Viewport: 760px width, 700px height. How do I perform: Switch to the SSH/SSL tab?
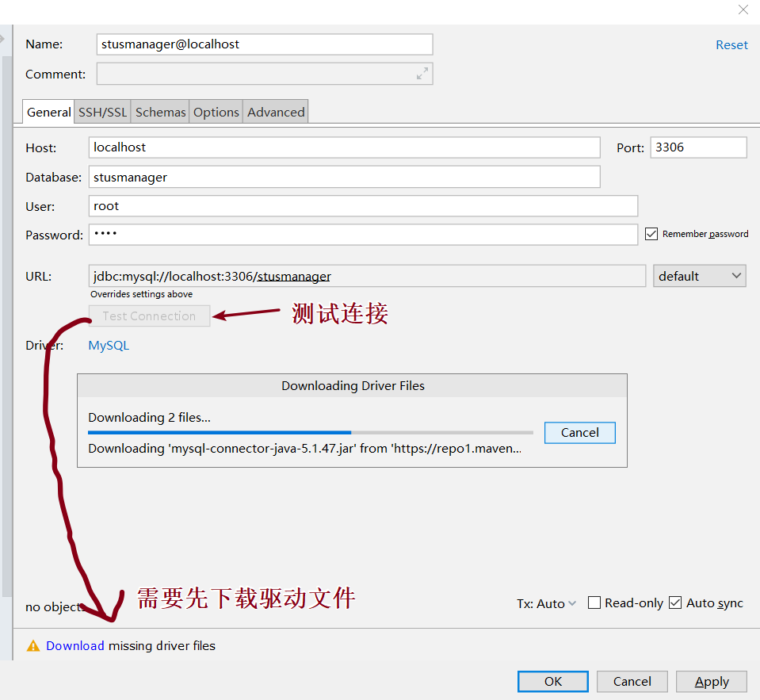coord(102,112)
